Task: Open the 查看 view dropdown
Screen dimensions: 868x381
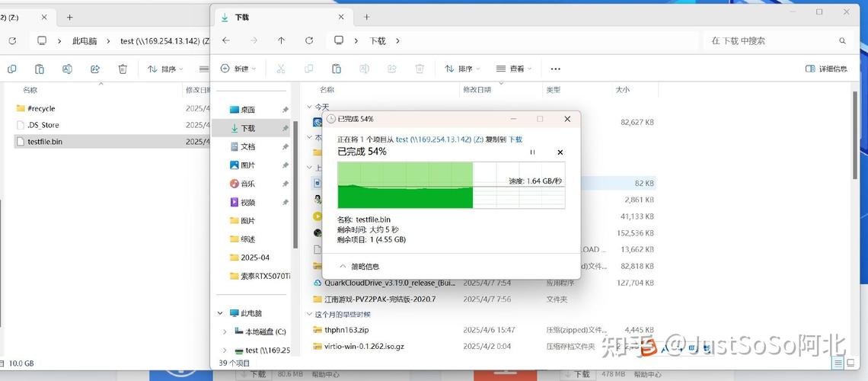Action: [x=514, y=69]
